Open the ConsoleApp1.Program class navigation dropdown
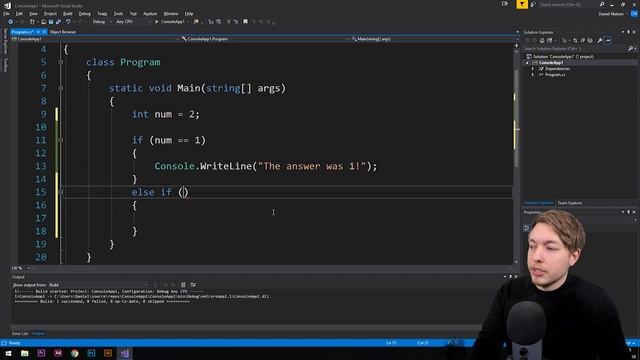640x360 pixels. [265, 39]
